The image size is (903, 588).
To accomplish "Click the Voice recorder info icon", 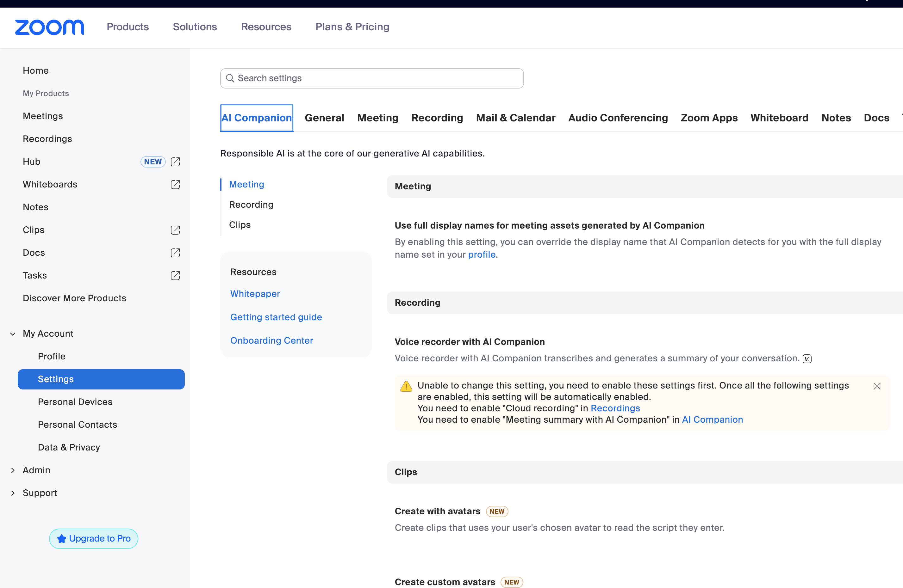I will [807, 358].
